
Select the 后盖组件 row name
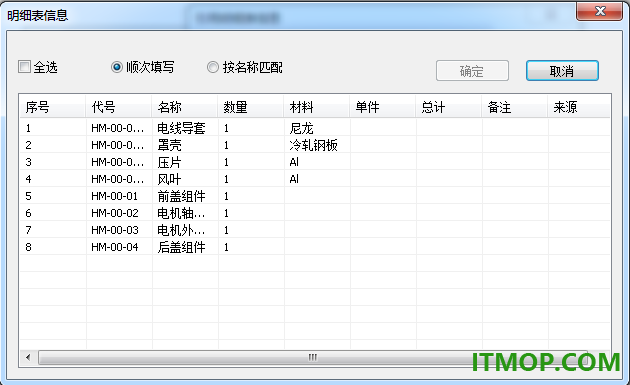181,247
